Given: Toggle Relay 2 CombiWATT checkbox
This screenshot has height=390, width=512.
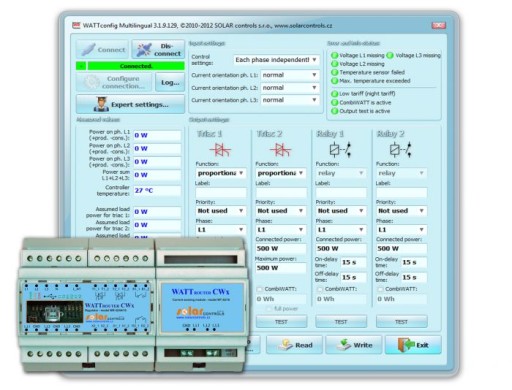Looking at the screenshot, I should point(380,289).
